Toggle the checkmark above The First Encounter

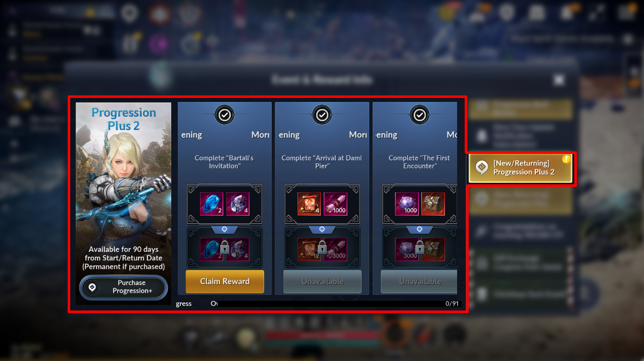pyautogui.click(x=420, y=115)
